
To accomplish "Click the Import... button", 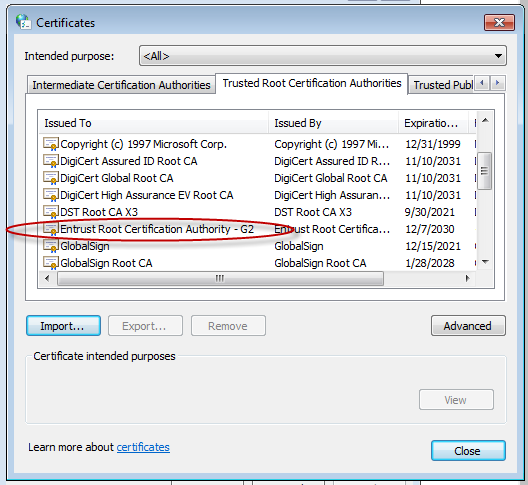I will tap(63, 326).
